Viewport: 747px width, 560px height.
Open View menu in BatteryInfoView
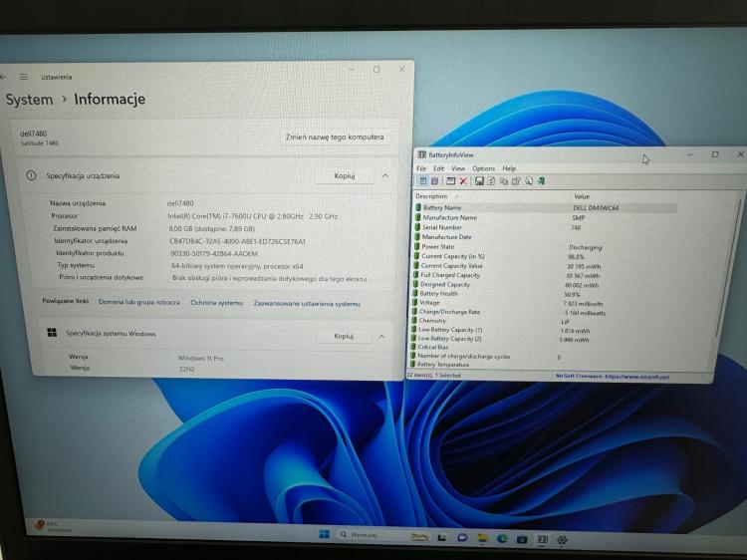(x=458, y=168)
